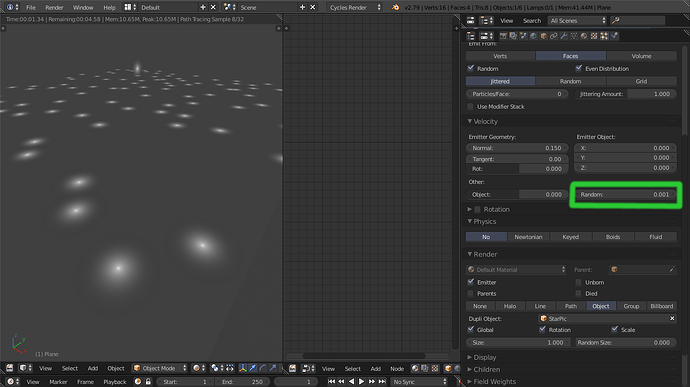Open the Object Mode dropdown
This screenshot has height=387, width=690.
[x=159, y=368]
